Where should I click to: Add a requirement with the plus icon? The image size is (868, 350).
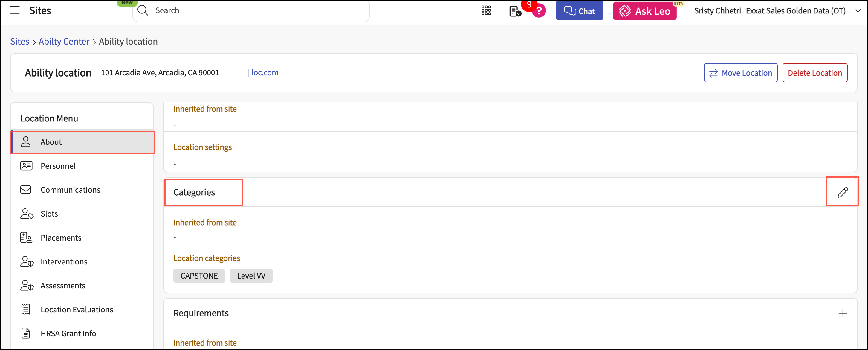click(842, 313)
